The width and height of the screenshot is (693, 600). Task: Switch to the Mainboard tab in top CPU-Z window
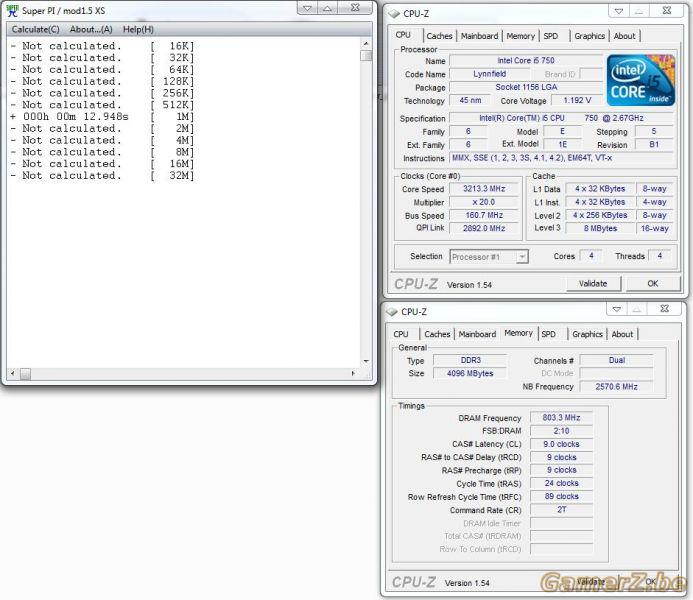[x=480, y=36]
